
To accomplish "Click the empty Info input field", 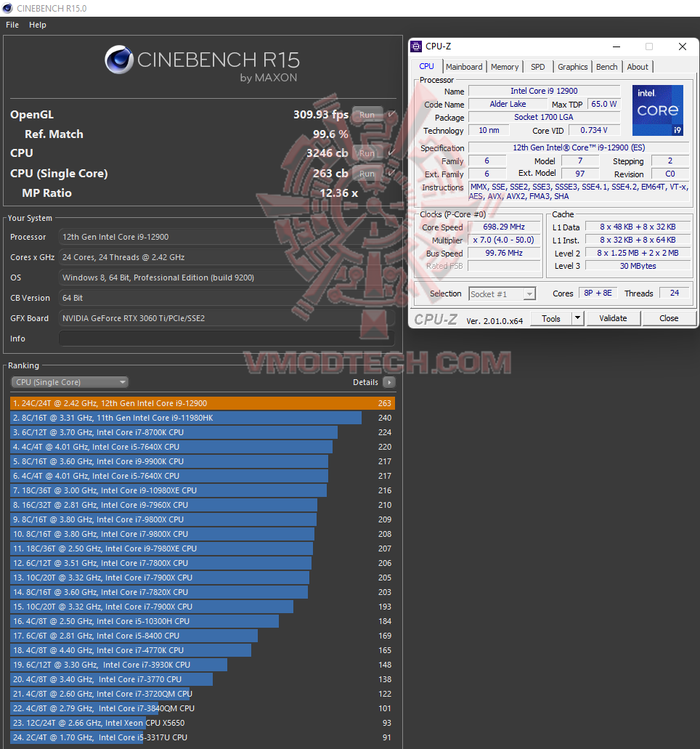I will tap(227, 339).
